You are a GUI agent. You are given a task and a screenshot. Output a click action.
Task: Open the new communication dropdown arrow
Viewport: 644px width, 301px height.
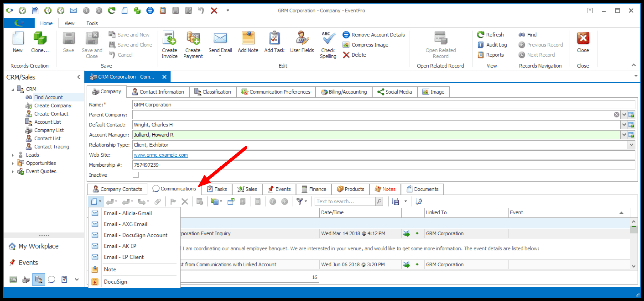point(100,201)
